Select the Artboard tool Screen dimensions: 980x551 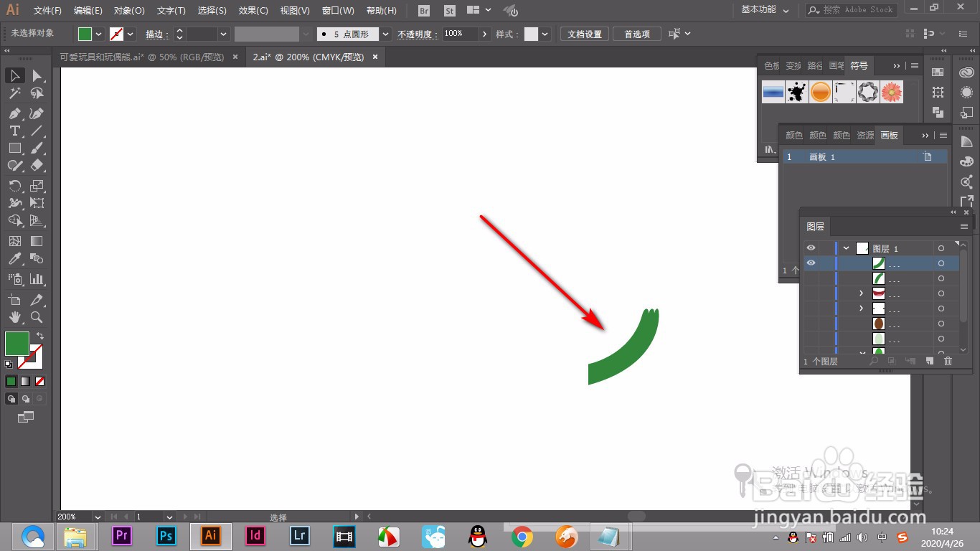(x=14, y=300)
